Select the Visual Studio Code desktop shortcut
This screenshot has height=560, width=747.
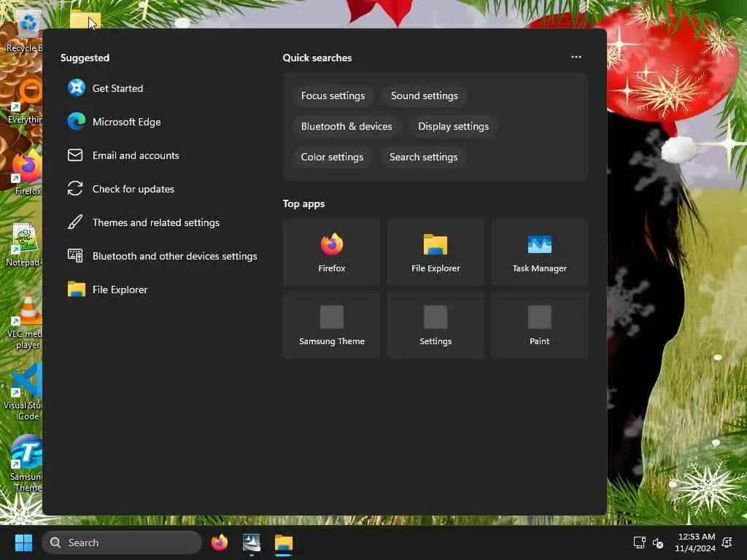coord(24,393)
